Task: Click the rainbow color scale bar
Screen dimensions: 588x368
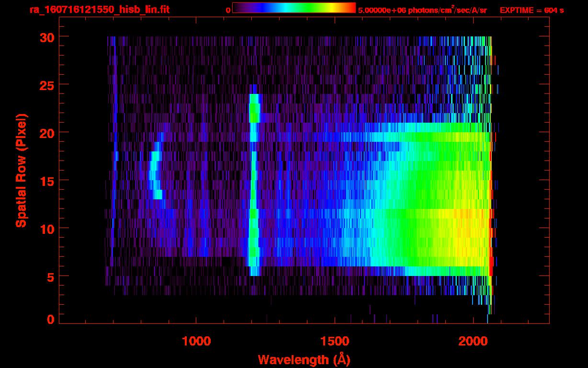Action: coord(294,8)
